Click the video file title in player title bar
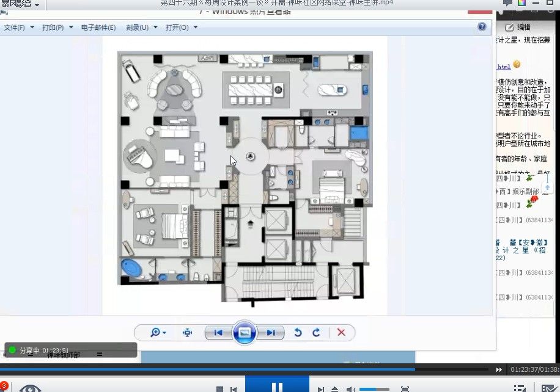 click(x=277, y=3)
